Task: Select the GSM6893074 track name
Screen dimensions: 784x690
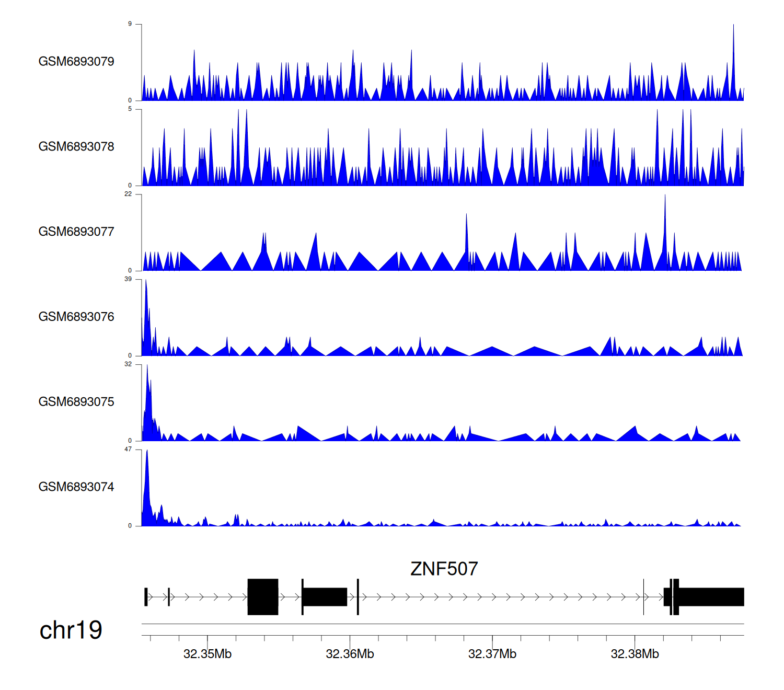Action: point(76,487)
